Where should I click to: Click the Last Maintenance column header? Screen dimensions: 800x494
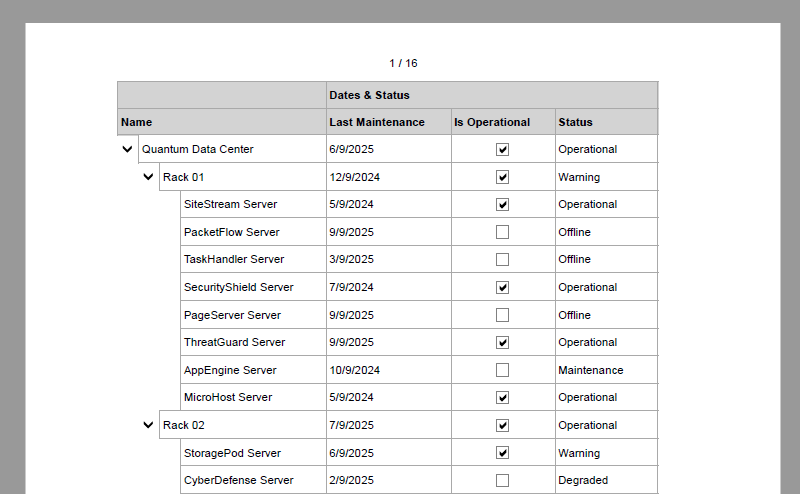tap(389, 122)
